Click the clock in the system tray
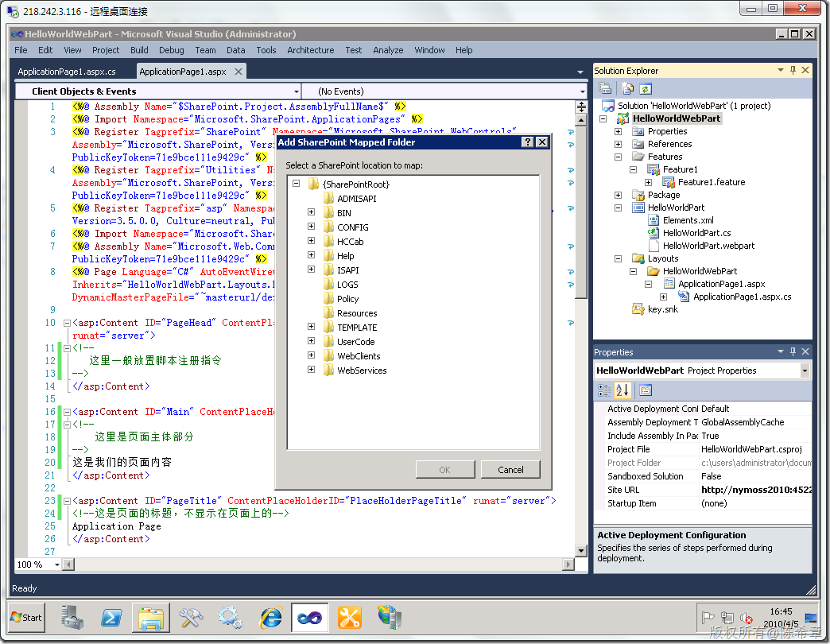 781,618
